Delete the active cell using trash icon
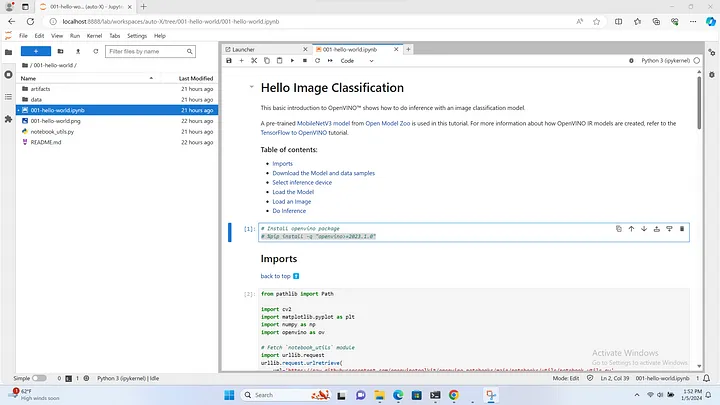This screenshot has height=405, width=720. pyautogui.click(x=682, y=229)
